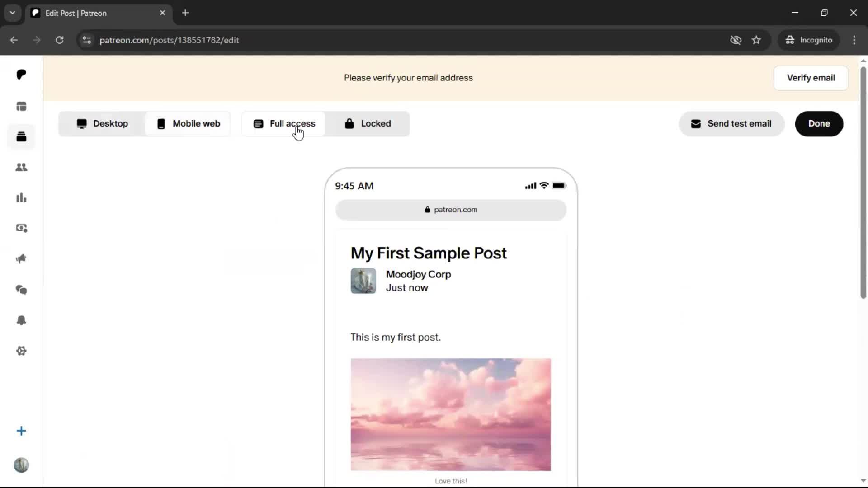Click the browser URL address field

click(407, 40)
